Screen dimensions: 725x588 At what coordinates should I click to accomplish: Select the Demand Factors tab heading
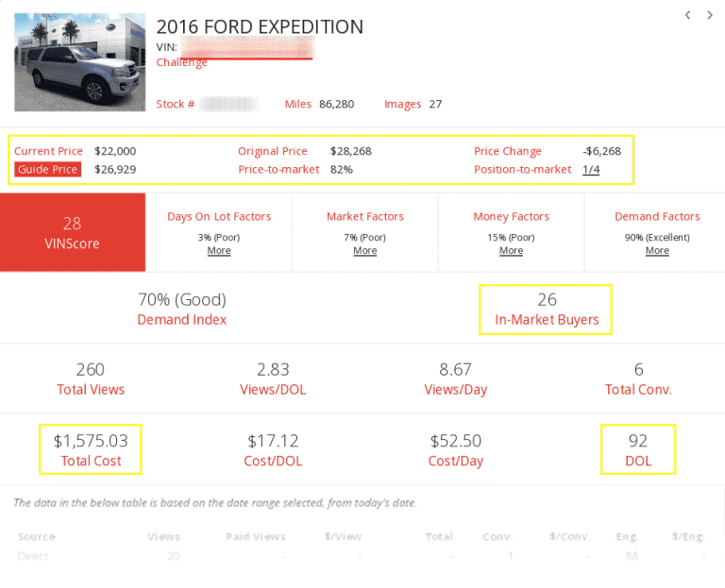point(657,216)
